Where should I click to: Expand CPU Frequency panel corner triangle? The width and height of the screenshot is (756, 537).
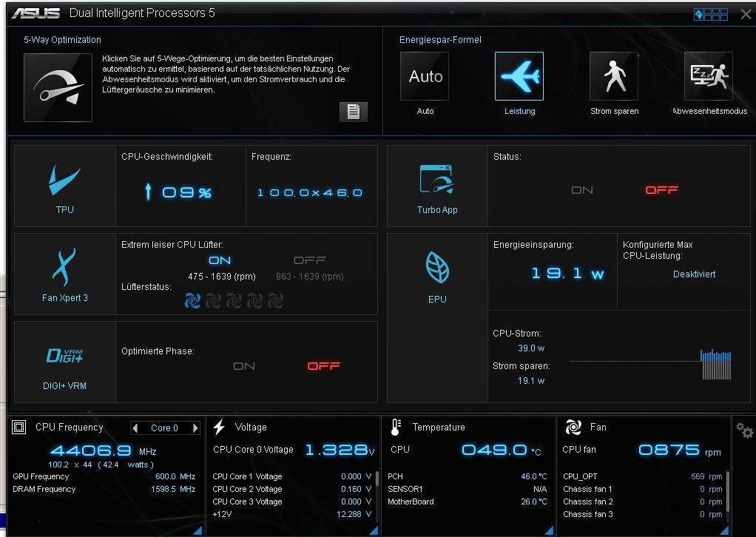198,530
